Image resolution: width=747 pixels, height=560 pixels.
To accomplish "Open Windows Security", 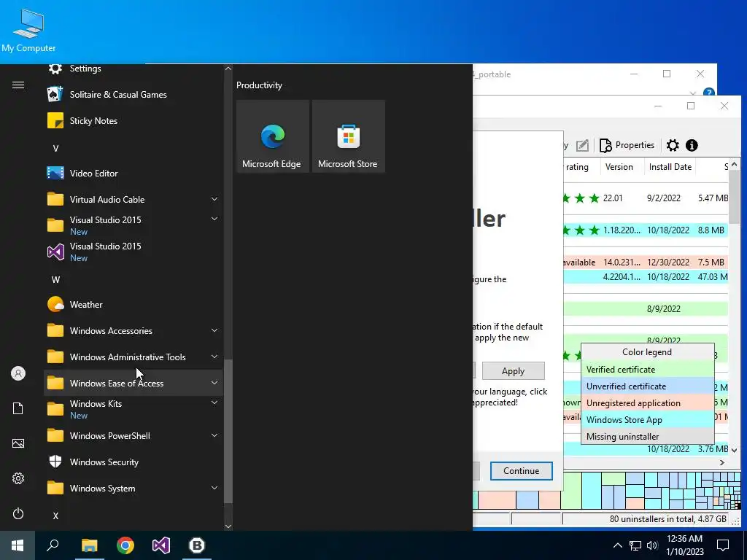I will click(133, 462).
